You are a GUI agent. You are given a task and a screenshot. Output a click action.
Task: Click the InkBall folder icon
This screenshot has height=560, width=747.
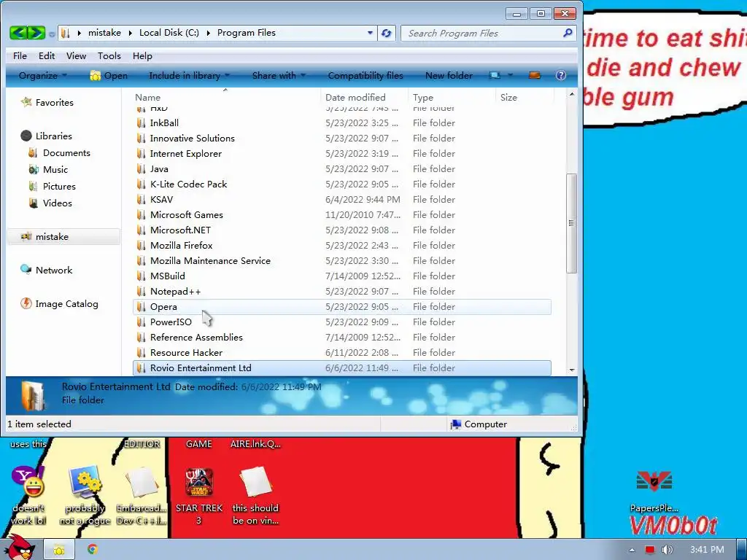tap(141, 122)
